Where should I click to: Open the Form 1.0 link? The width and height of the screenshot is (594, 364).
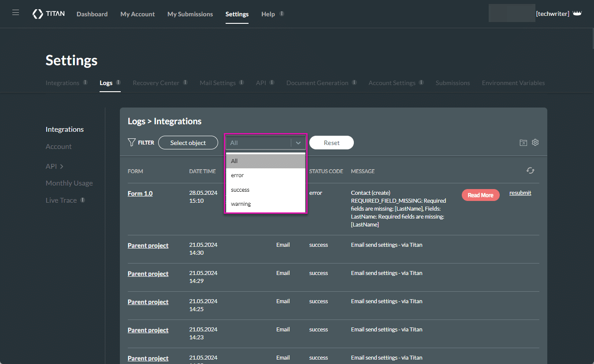[140, 193]
